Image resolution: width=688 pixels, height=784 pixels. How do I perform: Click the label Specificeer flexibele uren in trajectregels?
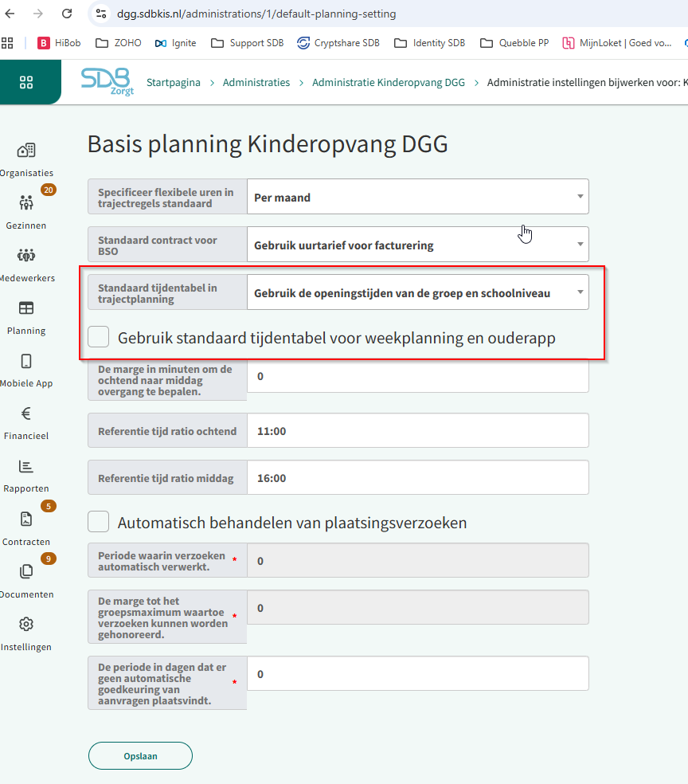(x=166, y=198)
